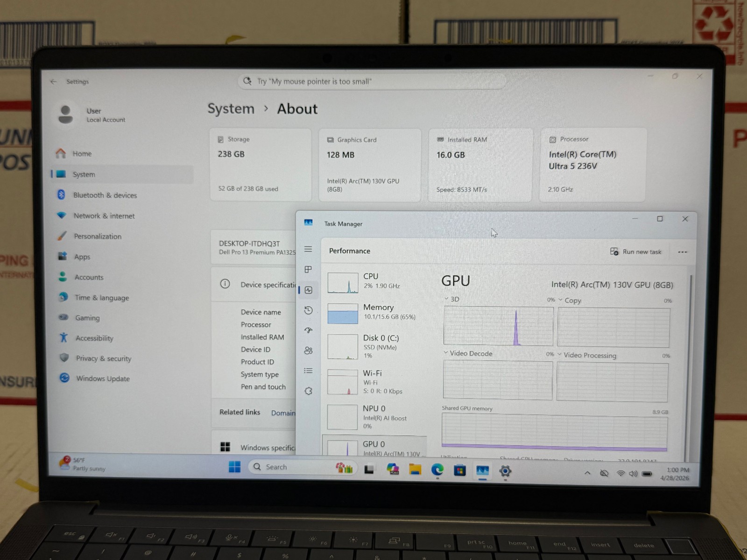747x560 pixels.
Task: Open Startup apps icon in Task Manager
Action: (x=309, y=330)
